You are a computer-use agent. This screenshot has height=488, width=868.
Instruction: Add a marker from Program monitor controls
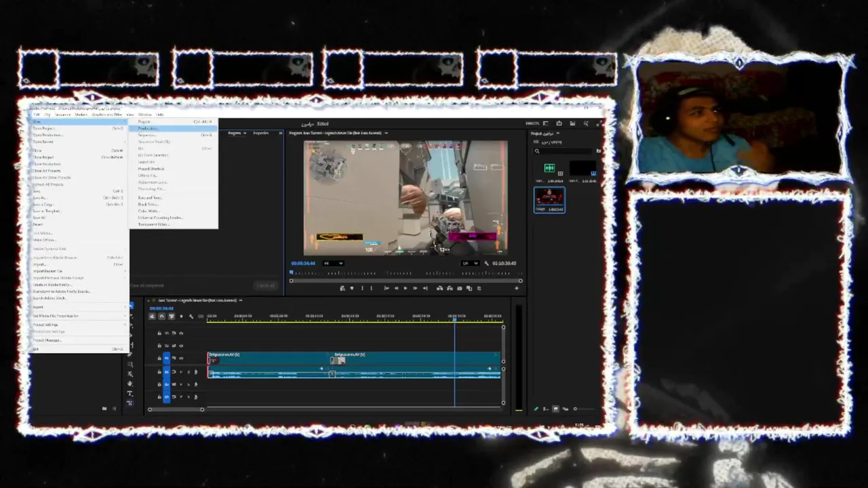352,288
